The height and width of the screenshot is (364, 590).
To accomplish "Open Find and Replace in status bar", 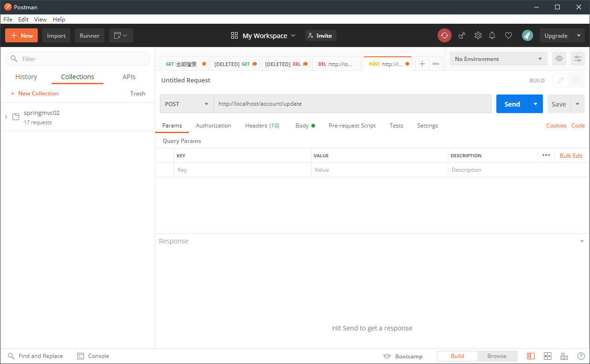I will 35,356.
